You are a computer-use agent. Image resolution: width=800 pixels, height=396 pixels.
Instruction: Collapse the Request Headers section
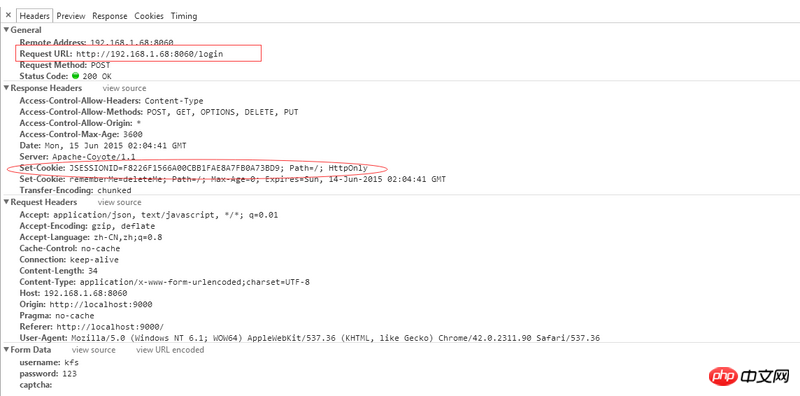click(x=7, y=202)
